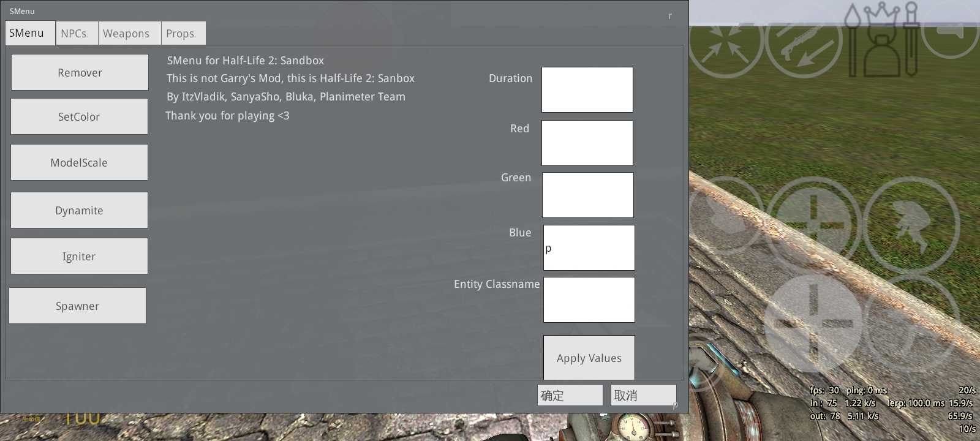Image resolution: width=980 pixels, height=441 pixels.
Task: Pick the Igniter tool
Action: (79, 256)
